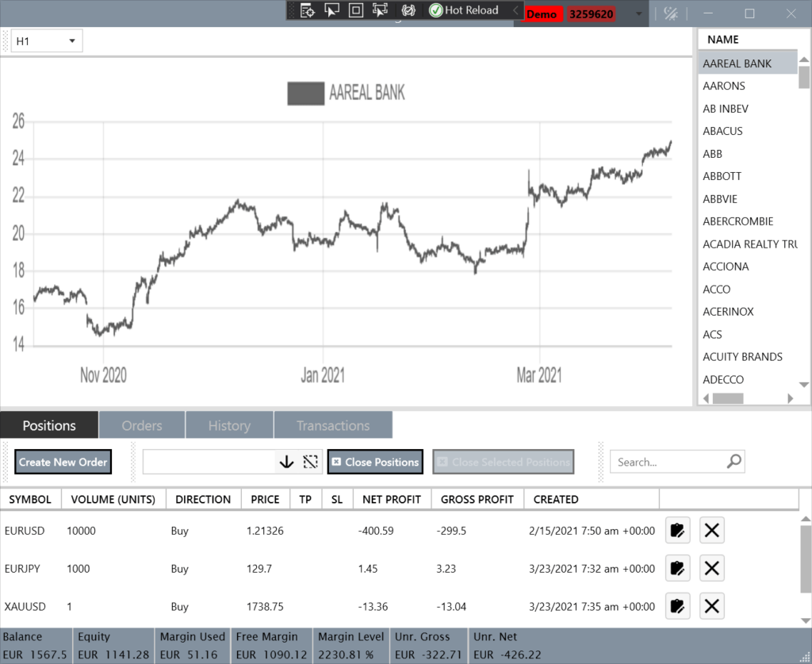Open the H1 timeframe dropdown
Image resolution: width=812 pixels, height=664 pixels.
click(x=45, y=40)
